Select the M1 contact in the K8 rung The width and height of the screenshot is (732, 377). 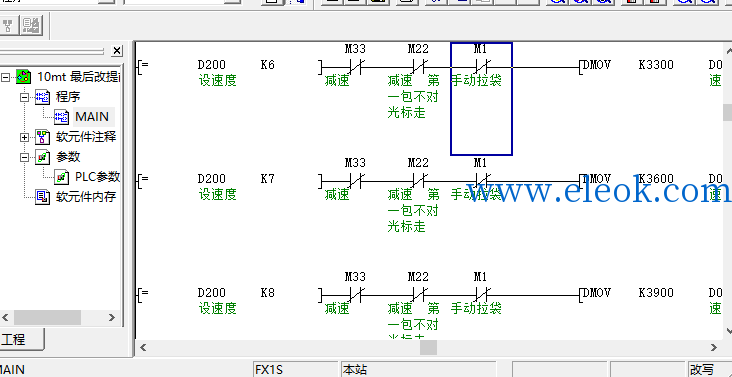coord(481,295)
